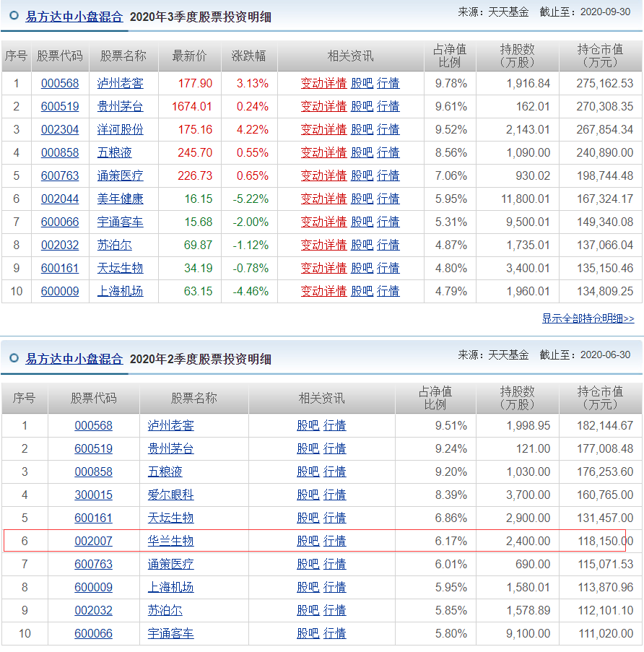Open stock code 600763 in Q3 table

point(60,175)
